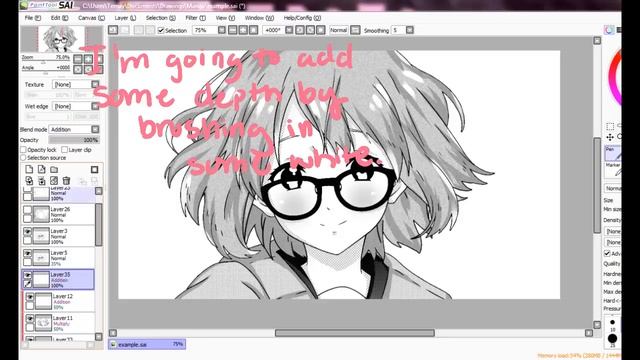The width and height of the screenshot is (640, 360).
Task: Click the layer Opacity slider bar
Action: click(74, 140)
